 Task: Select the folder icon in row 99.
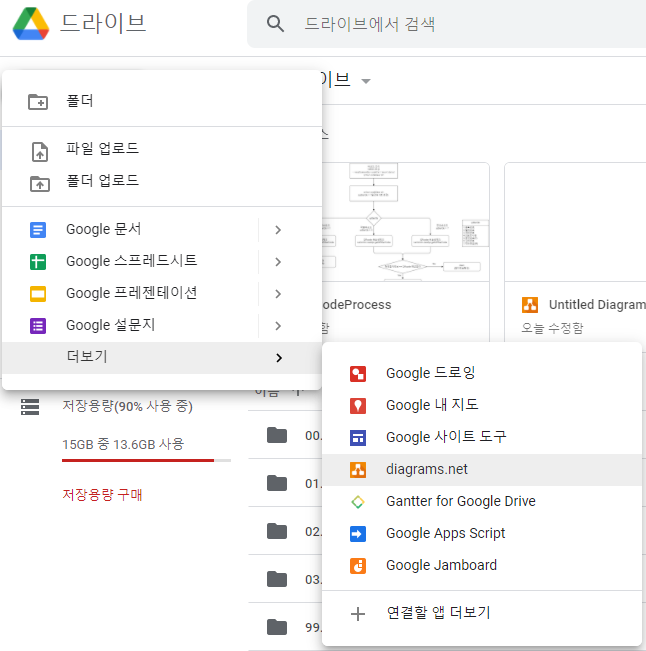tap(277, 627)
